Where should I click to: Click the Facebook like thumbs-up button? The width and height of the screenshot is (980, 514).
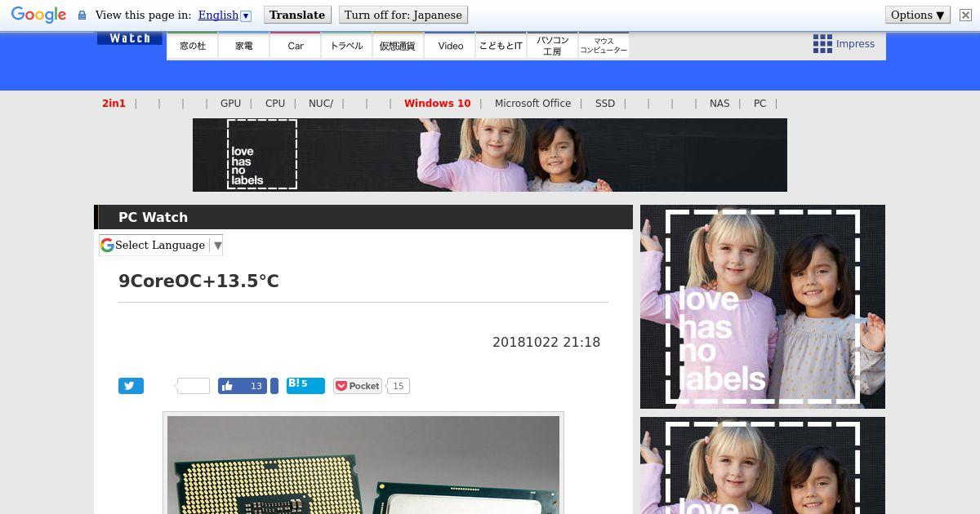pyautogui.click(x=243, y=386)
